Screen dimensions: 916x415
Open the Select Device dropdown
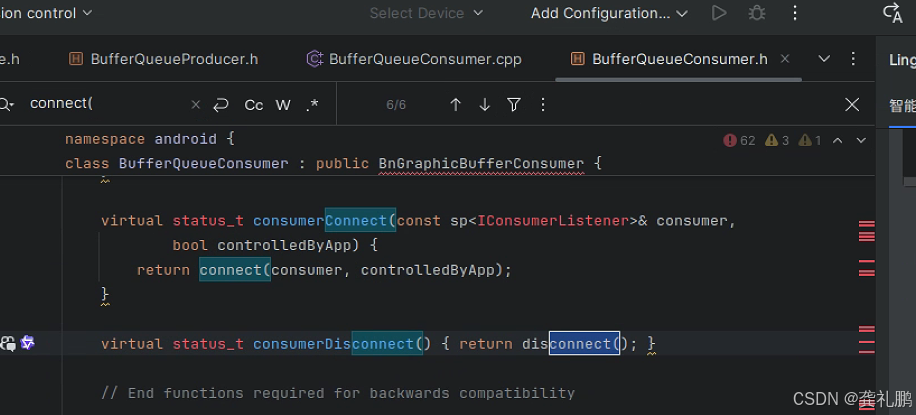coord(426,13)
